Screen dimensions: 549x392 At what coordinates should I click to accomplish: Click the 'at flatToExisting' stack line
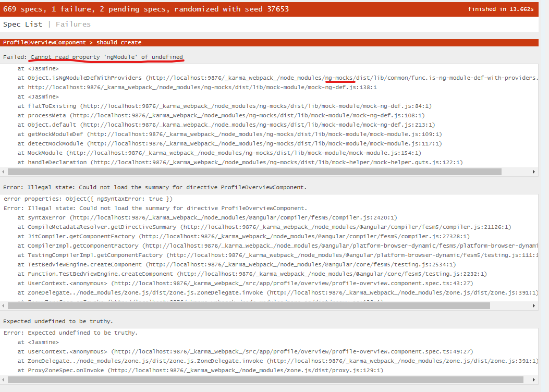[224, 106]
